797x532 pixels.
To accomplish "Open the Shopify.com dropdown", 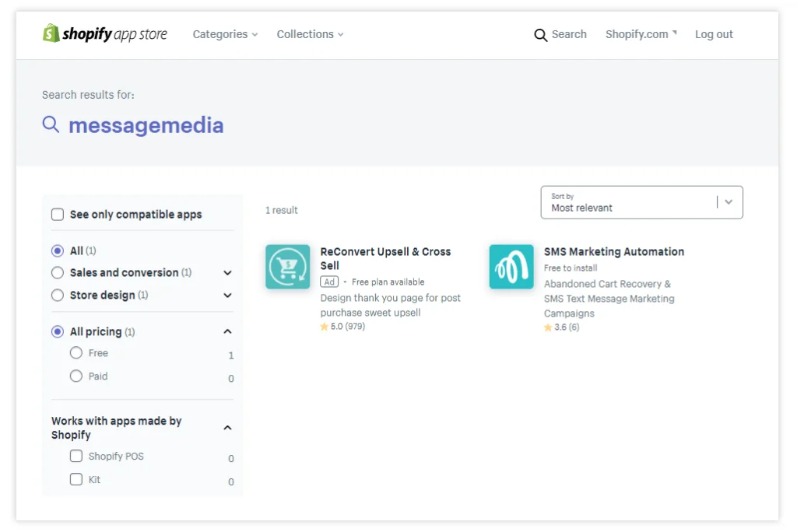I will (641, 34).
